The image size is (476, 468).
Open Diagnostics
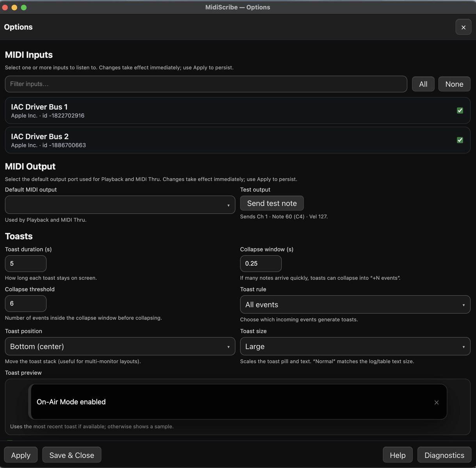point(444,455)
